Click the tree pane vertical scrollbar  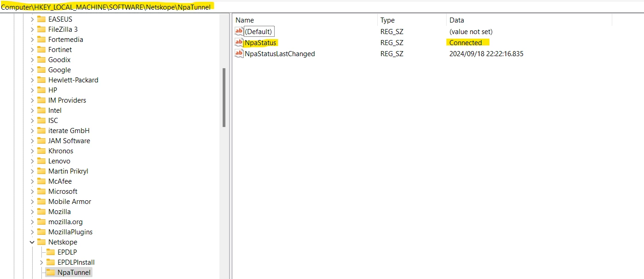pyautogui.click(x=224, y=97)
